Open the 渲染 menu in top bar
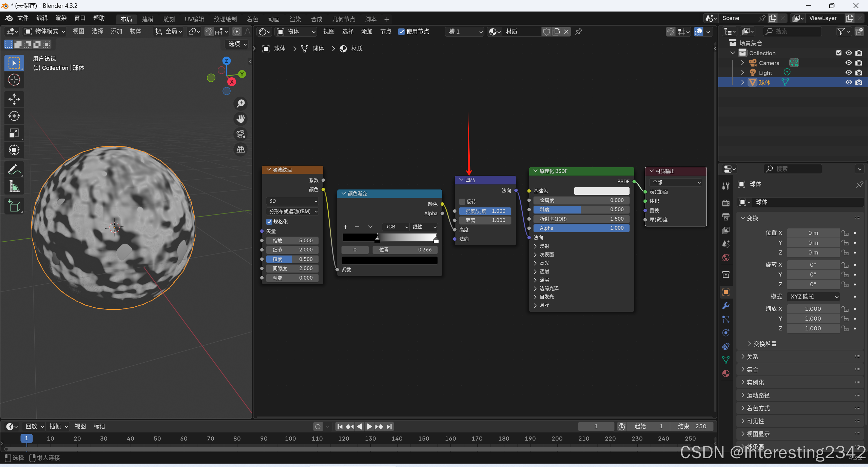 click(x=61, y=18)
